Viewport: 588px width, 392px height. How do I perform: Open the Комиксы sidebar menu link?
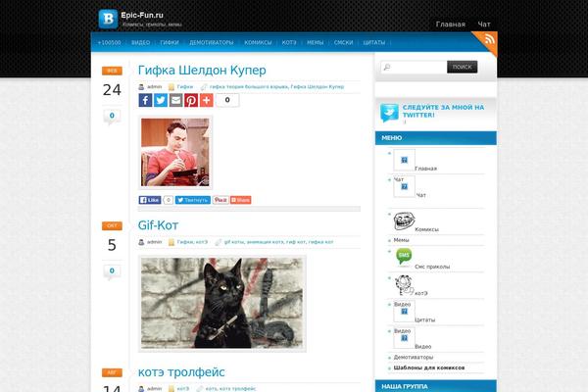tap(426, 229)
